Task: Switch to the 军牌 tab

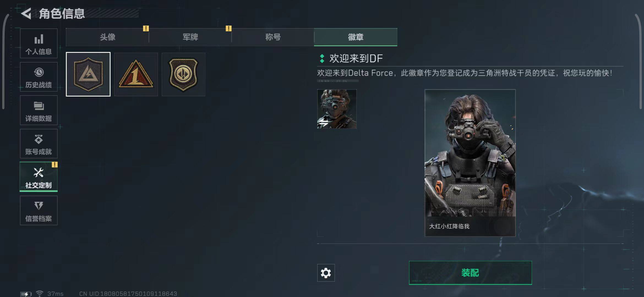Action: coord(190,37)
